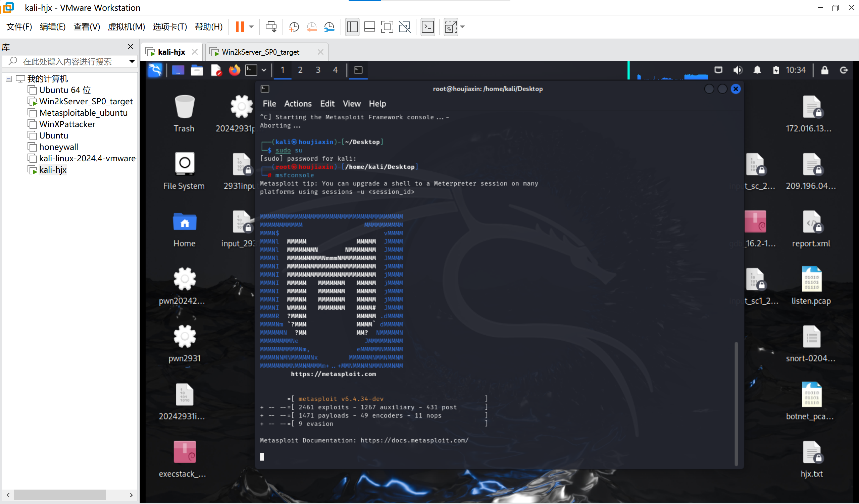Close the kali-hjx tab
Image resolution: width=859 pixels, height=504 pixels.
pyautogui.click(x=195, y=52)
